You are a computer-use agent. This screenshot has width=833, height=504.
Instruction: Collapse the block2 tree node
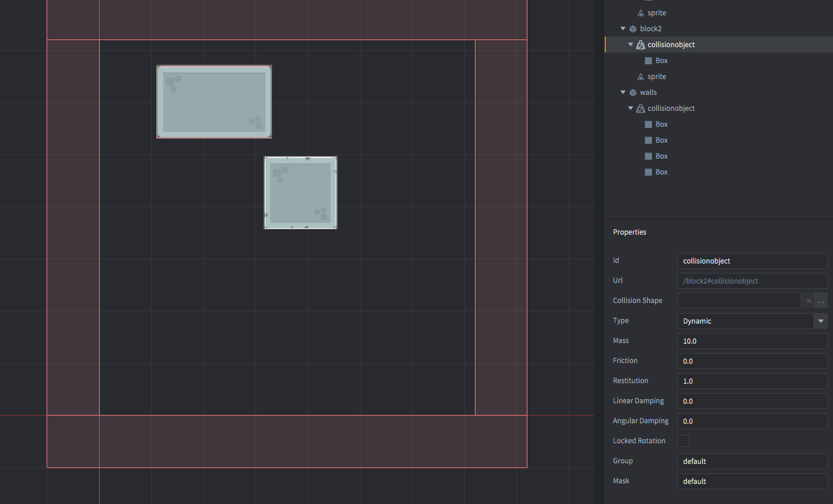623,29
